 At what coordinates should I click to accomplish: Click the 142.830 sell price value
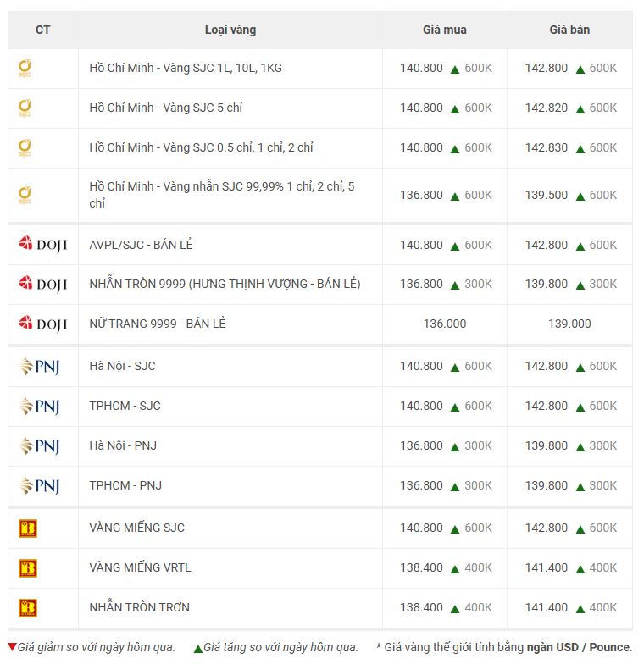(x=547, y=147)
